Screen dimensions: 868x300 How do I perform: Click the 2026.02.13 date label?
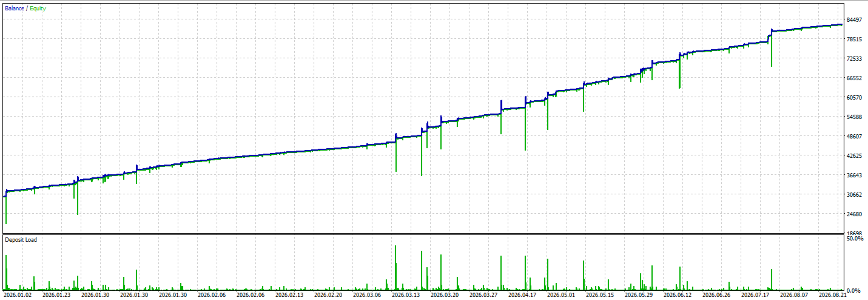(x=289, y=295)
